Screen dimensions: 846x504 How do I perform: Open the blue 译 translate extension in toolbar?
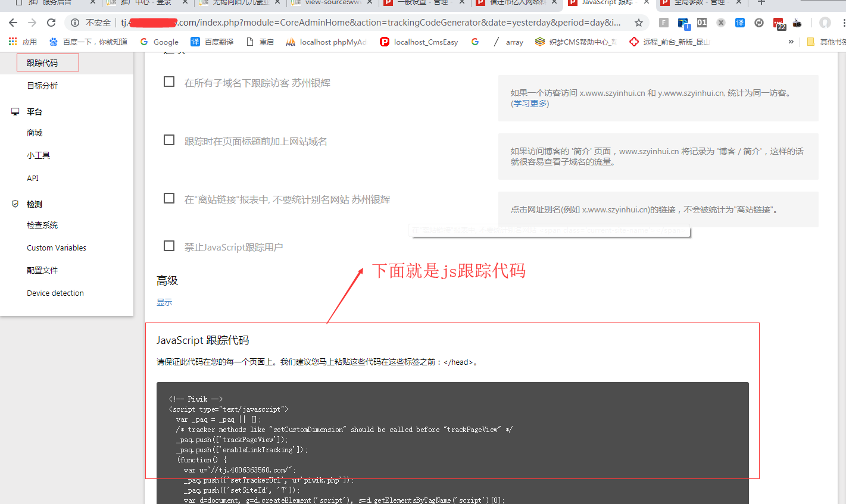pos(740,23)
